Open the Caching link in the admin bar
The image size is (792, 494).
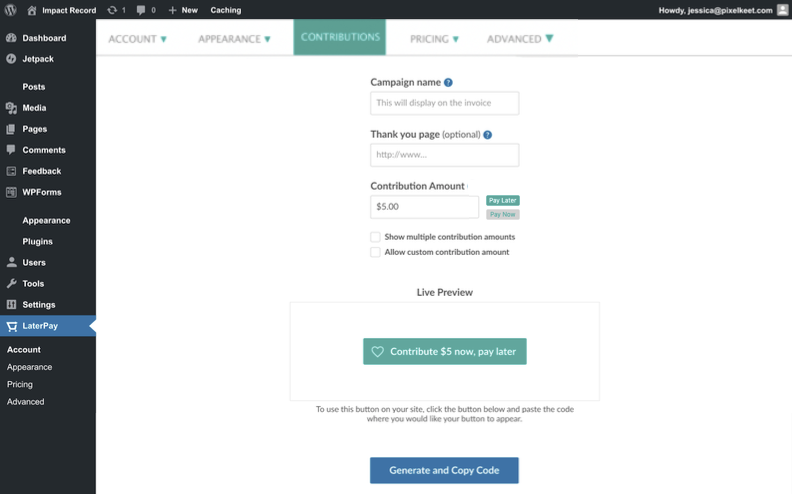coord(226,10)
